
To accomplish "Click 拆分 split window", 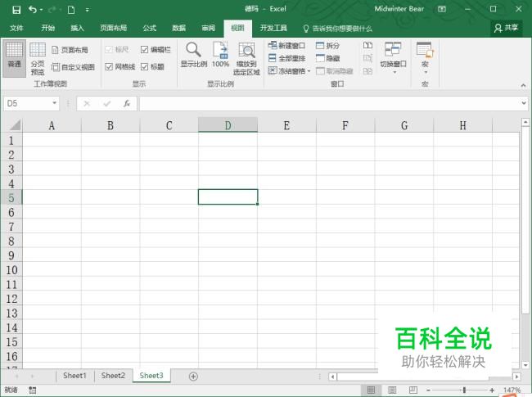I will (327, 46).
